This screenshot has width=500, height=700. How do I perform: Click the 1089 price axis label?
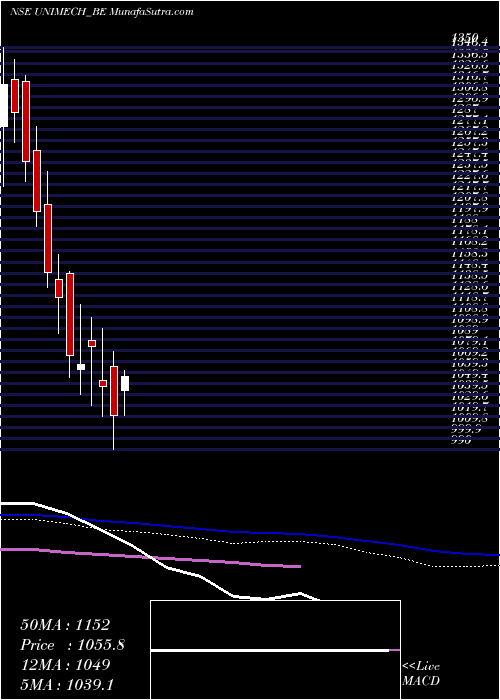[464, 332]
